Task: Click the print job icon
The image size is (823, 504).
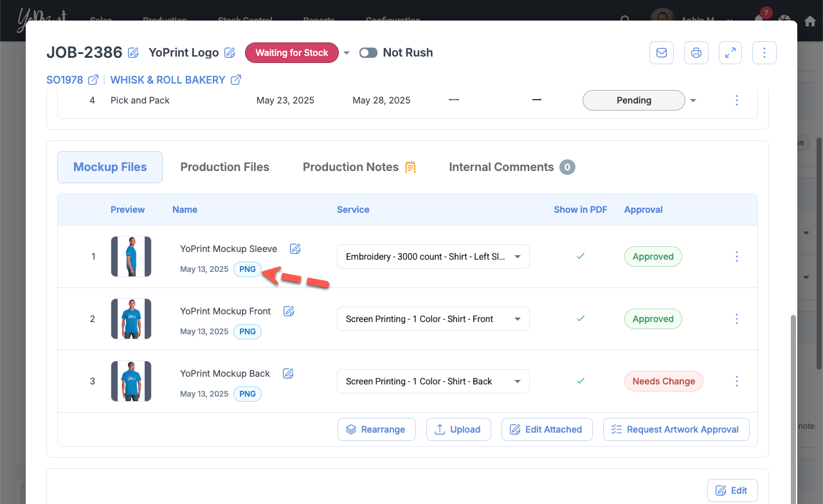Action: (696, 53)
